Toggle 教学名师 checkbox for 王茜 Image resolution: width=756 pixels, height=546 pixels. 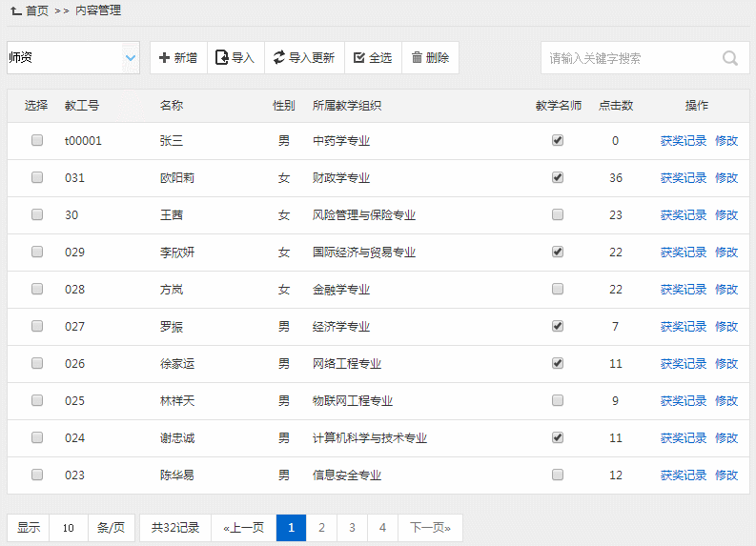558,214
